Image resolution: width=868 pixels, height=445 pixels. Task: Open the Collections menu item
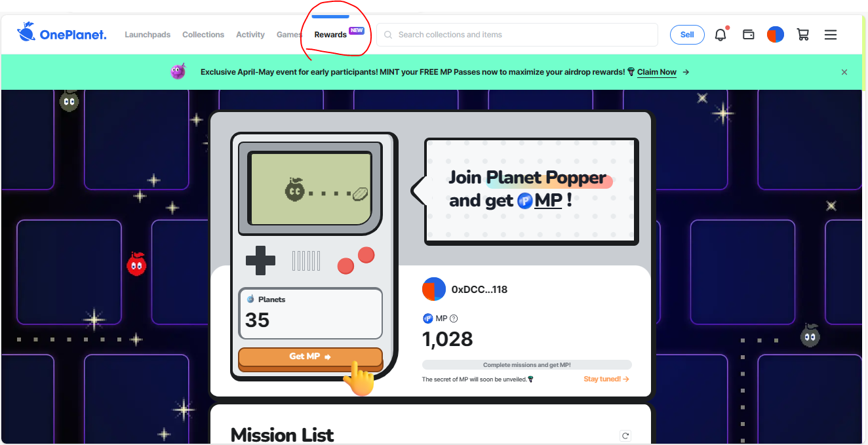[x=203, y=35]
